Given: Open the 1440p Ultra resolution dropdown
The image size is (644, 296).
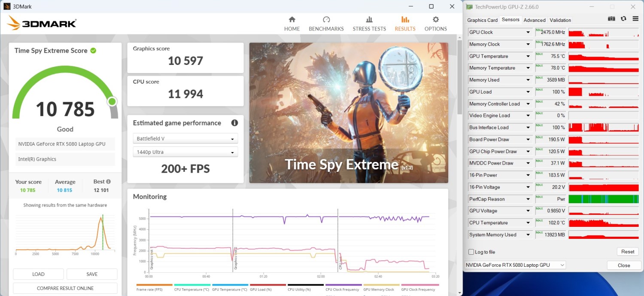Looking at the screenshot, I should (x=185, y=152).
